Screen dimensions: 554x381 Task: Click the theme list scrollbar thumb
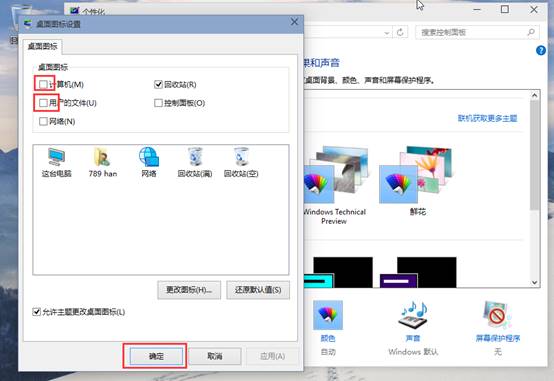coord(535,156)
